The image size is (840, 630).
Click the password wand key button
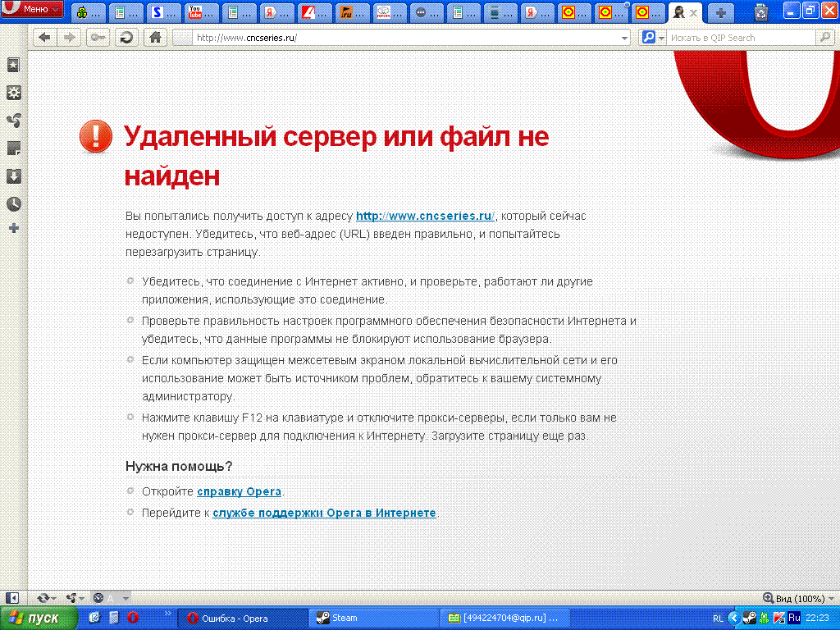pyautogui.click(x=98, y=38)
